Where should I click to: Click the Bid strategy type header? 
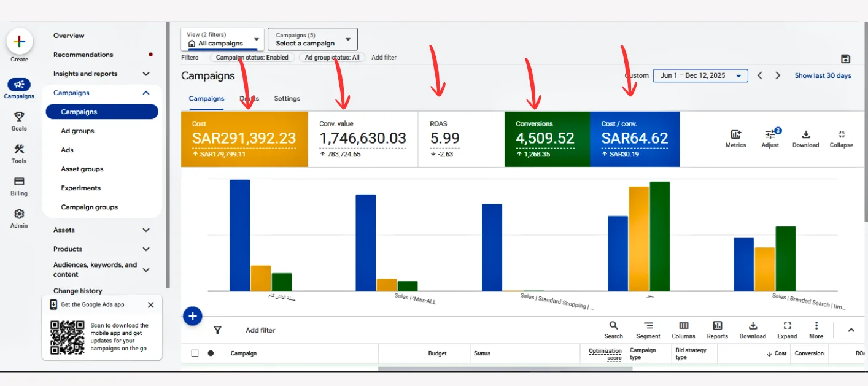(x=691, y=354)
